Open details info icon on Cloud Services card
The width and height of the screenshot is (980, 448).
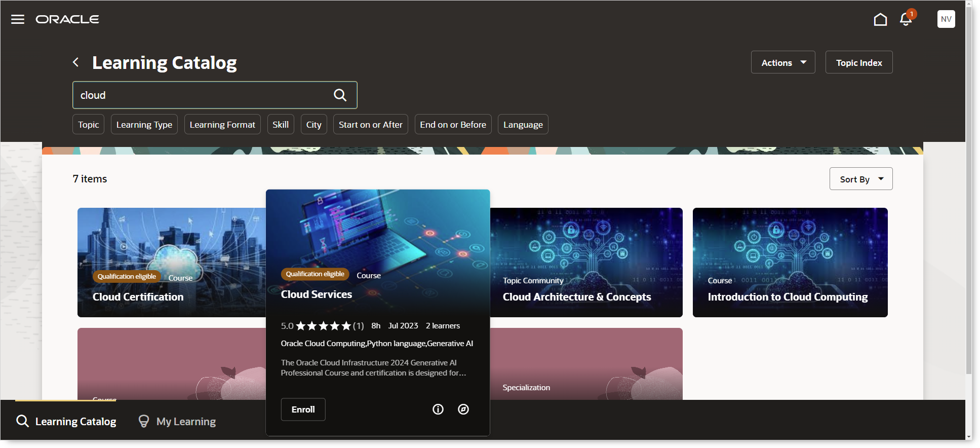pyautogui.click(x=438, y=409)
